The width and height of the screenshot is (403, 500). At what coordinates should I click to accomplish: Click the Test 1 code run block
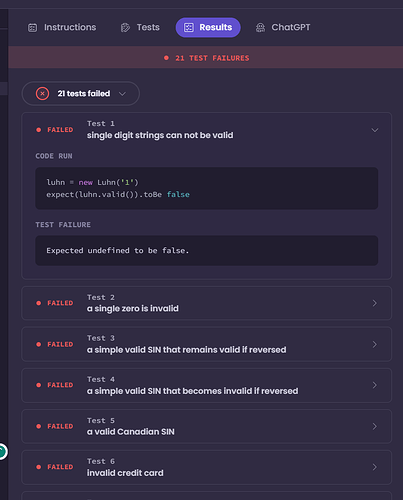pos(207,188)
